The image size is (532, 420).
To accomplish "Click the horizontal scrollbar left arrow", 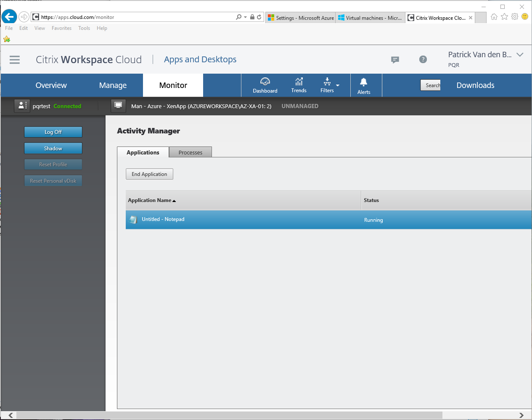I will (x=11, y=415).
